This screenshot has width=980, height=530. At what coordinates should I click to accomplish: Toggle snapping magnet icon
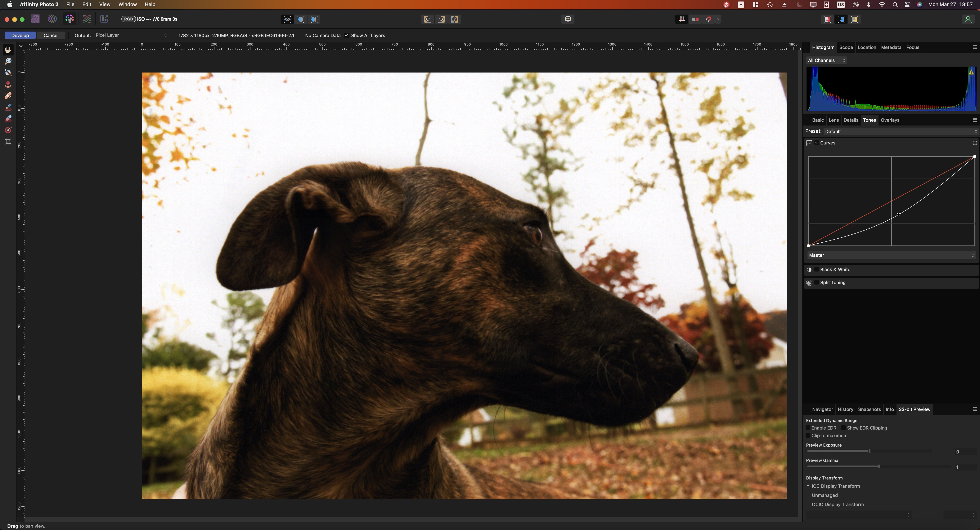tap(708, 19)
